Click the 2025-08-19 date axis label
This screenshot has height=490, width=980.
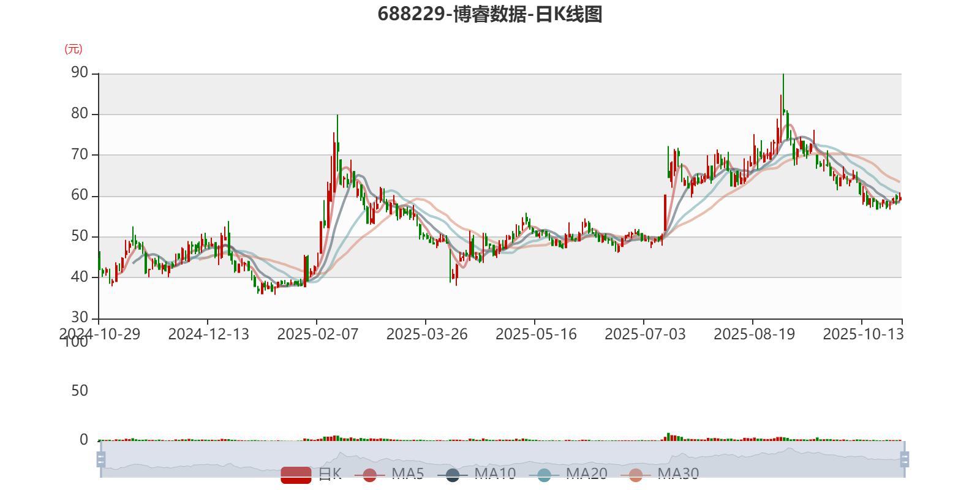tap(754, 334)
